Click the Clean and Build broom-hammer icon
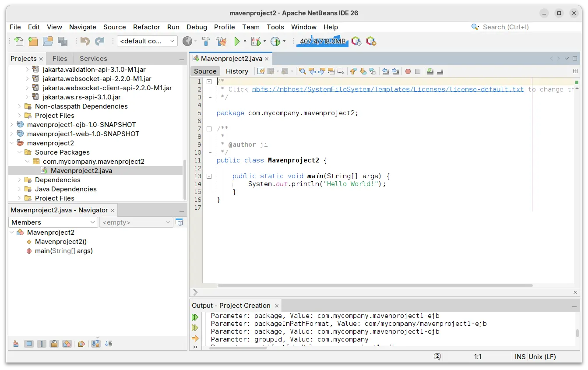The height and width of the screenshot is (370, 588). pos(221,42)
